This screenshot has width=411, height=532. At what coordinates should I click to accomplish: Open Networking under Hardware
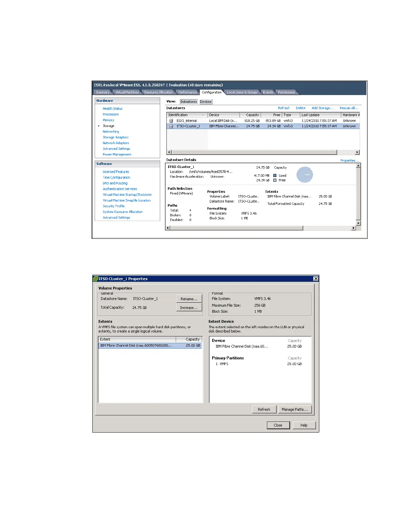pos(111,131)
